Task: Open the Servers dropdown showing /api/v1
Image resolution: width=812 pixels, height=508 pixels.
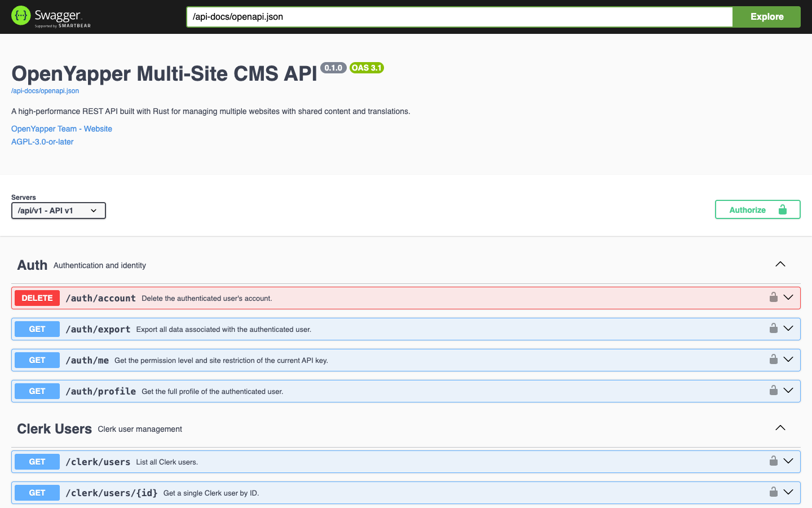Action: (58, 211)
